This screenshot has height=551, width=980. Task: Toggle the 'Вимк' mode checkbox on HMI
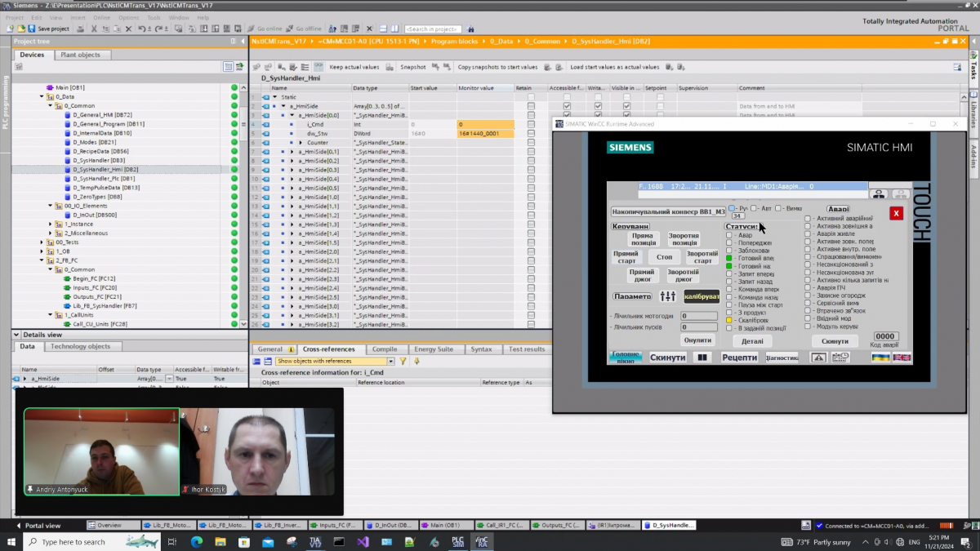point(778,208)
